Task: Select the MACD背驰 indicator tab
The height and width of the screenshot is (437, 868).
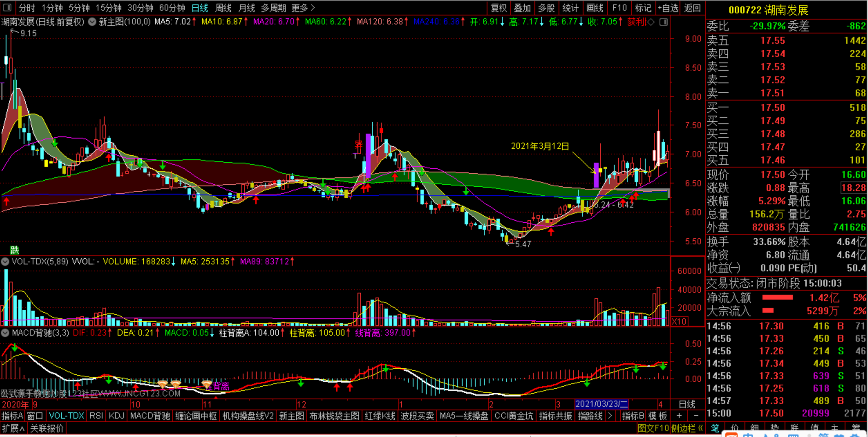Action: tap(150, 416)
